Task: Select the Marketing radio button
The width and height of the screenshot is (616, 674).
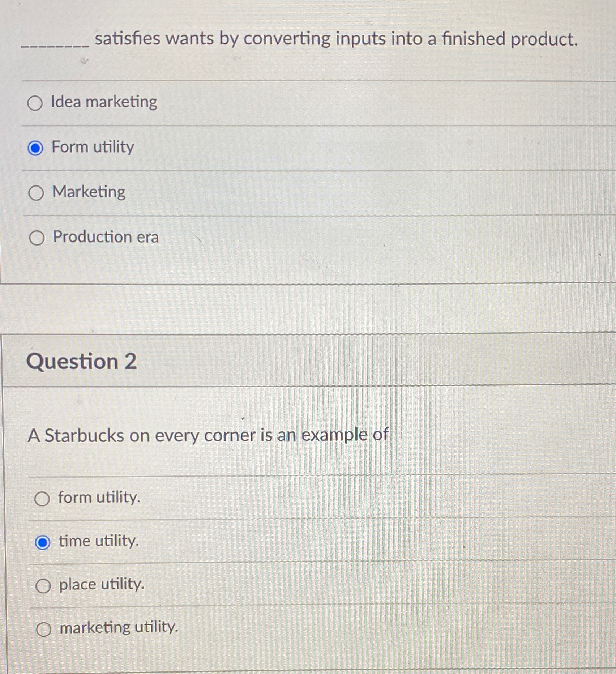Action: pos(36,193)
